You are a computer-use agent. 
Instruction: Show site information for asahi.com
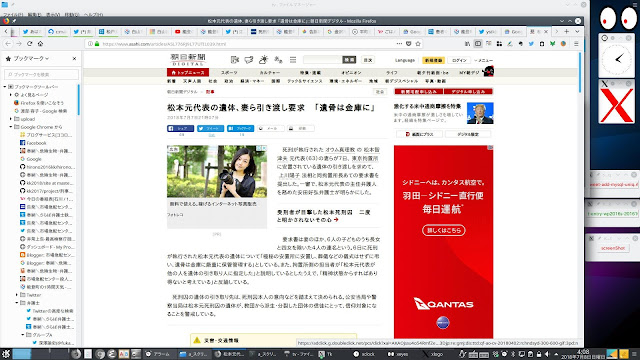click(90, 44)
